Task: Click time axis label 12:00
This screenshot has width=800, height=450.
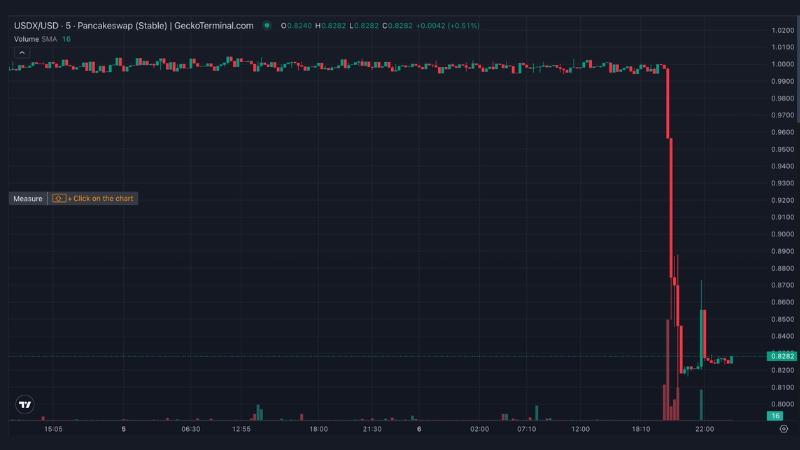Action: (581, 429)
